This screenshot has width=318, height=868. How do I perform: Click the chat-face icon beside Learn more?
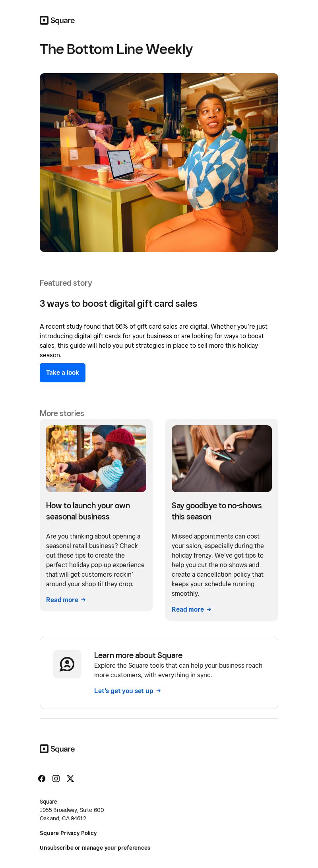67,664
